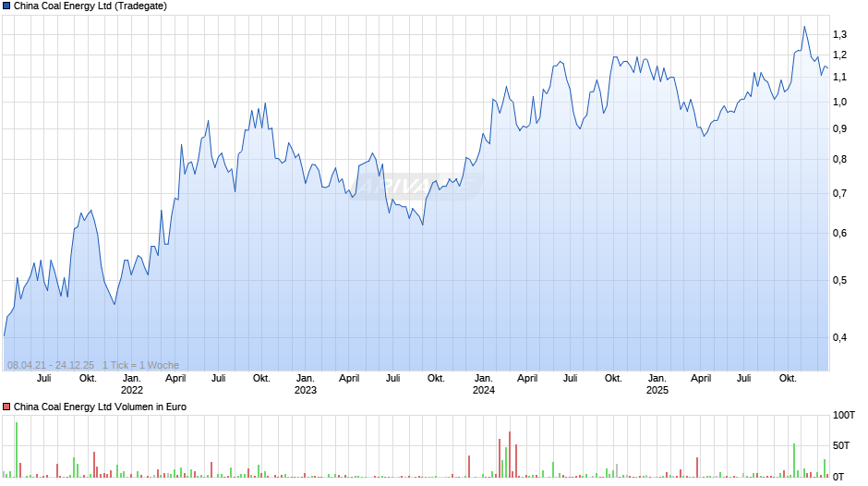
Task: Click the 'Jan. 2023' time axis label
Action: click(305, 384)
